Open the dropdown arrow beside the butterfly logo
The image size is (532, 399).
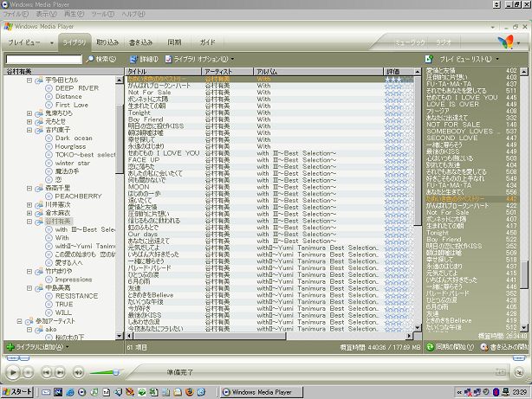tap(518, 43)
